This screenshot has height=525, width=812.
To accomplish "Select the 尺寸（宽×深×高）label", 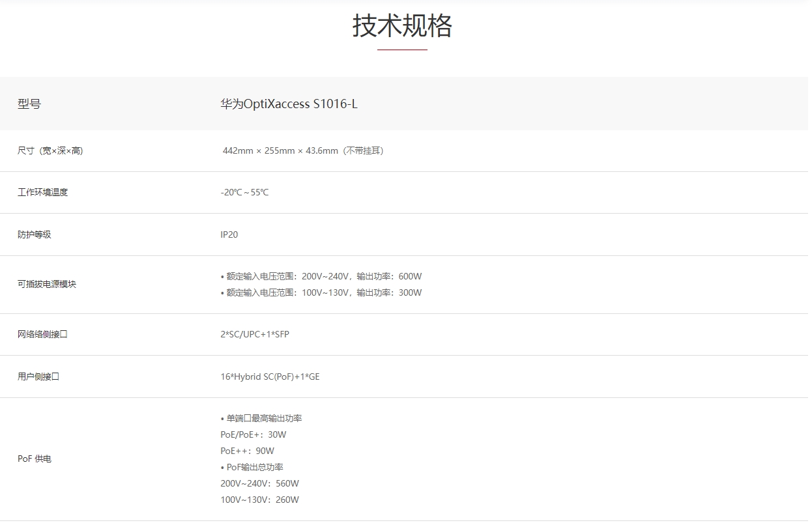I will pyautogui.click(x=50, y=150).
